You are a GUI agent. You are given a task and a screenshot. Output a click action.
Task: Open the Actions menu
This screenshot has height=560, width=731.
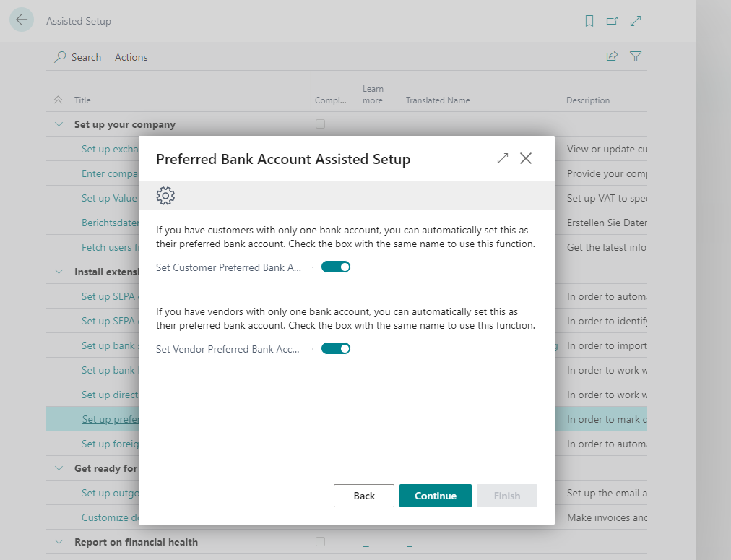pos(131,56)
